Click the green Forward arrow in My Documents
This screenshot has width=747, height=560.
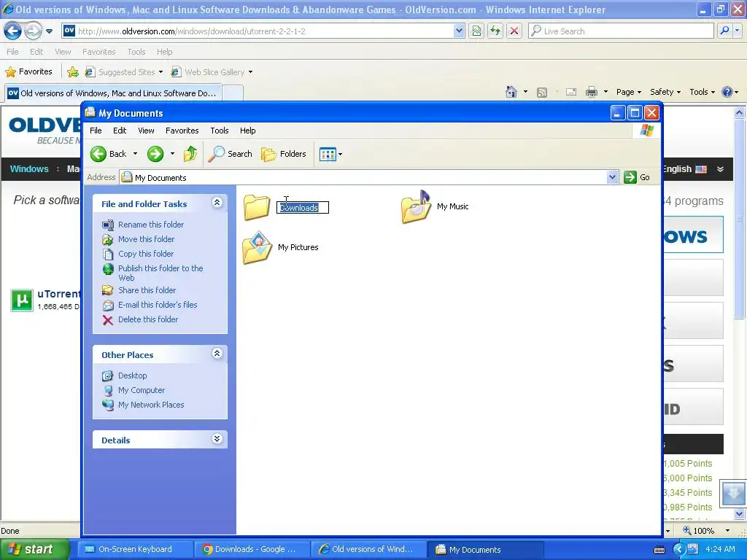pos(155,154)
